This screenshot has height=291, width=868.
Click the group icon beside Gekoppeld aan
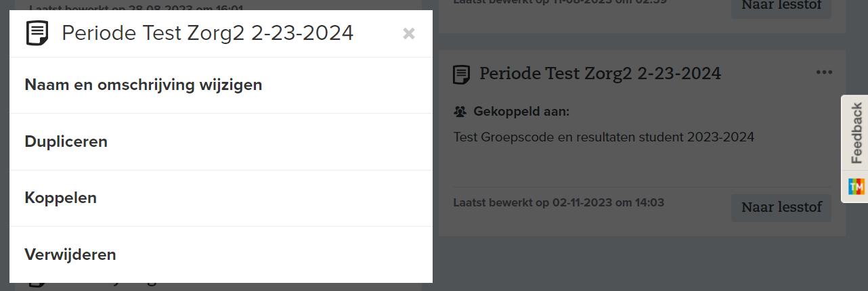460,112
